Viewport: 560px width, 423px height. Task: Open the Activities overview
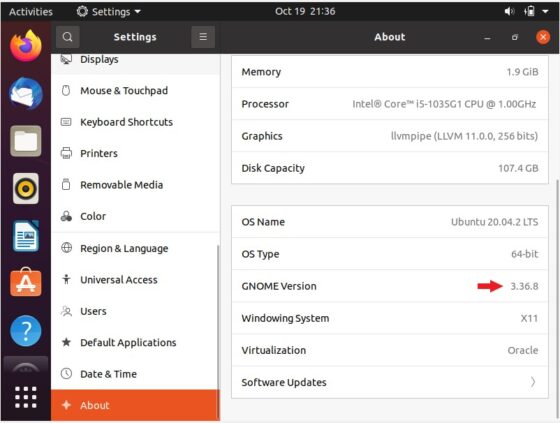[x=31, y=11]
